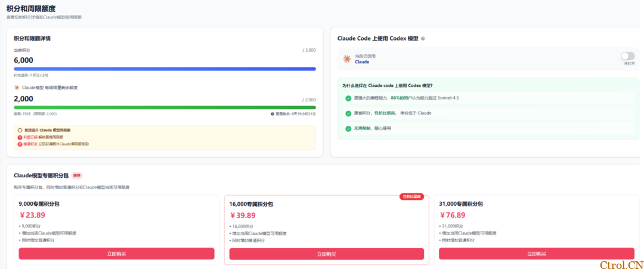This screenshot has height=269, width=644.
Task: Click the ¥76.89 price
Action: [x=453, y=215]
